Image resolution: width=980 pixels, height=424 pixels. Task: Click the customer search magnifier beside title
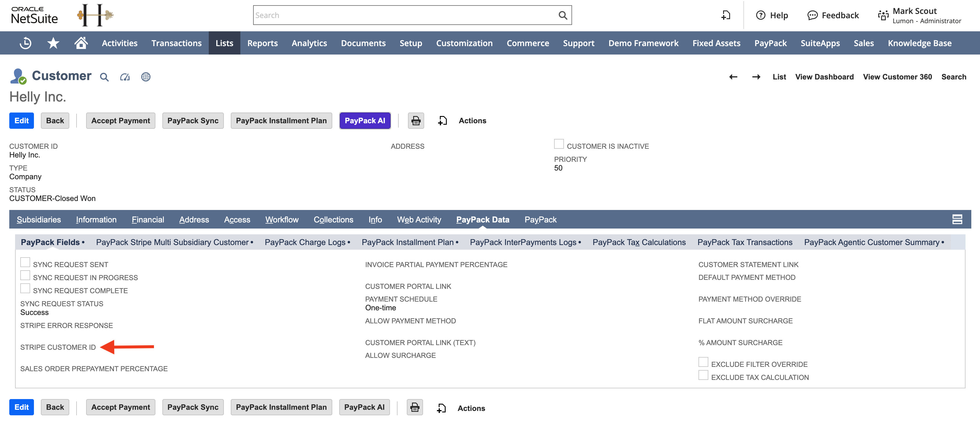[x=104, y=77]
